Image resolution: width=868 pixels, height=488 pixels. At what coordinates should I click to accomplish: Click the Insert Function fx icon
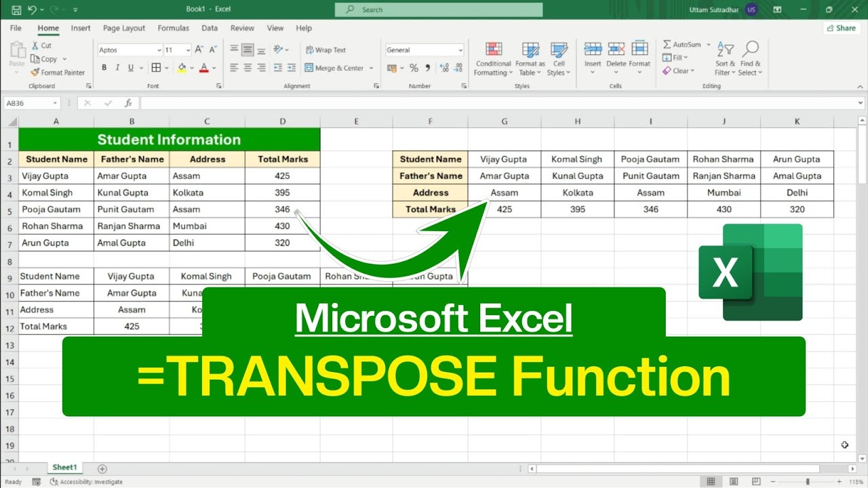pos(128,103)
